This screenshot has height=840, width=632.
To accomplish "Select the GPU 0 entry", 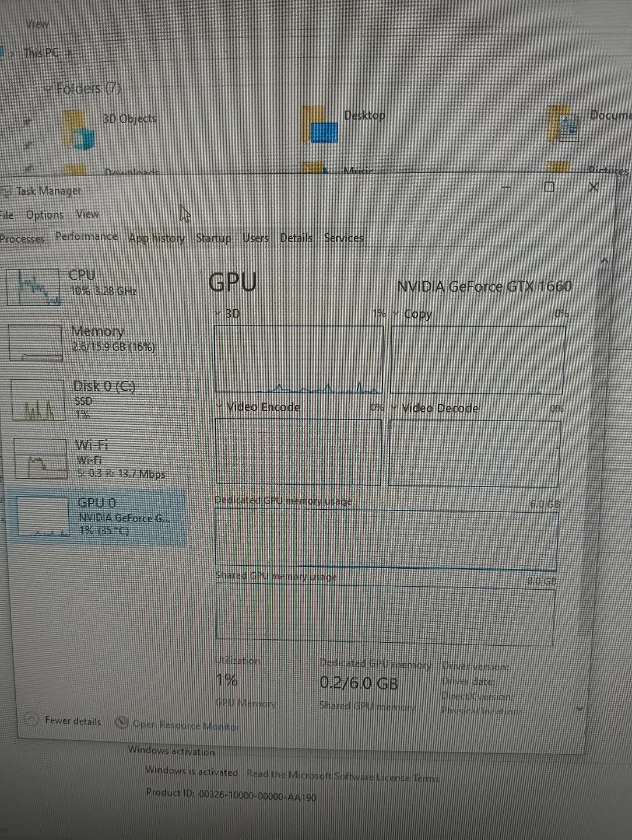I will tap(98, 517).
